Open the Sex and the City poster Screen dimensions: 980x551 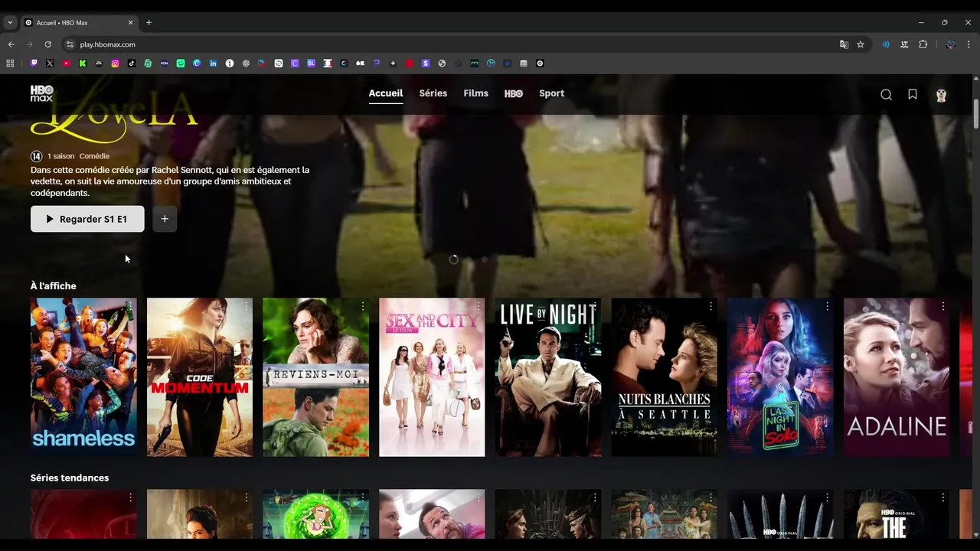point(432,377)
